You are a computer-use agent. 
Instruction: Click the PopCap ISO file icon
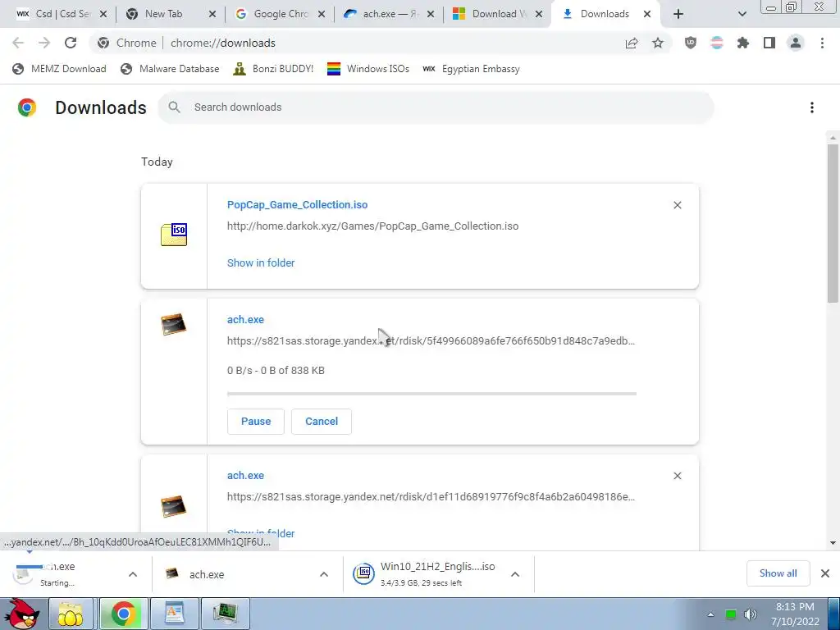174,235
